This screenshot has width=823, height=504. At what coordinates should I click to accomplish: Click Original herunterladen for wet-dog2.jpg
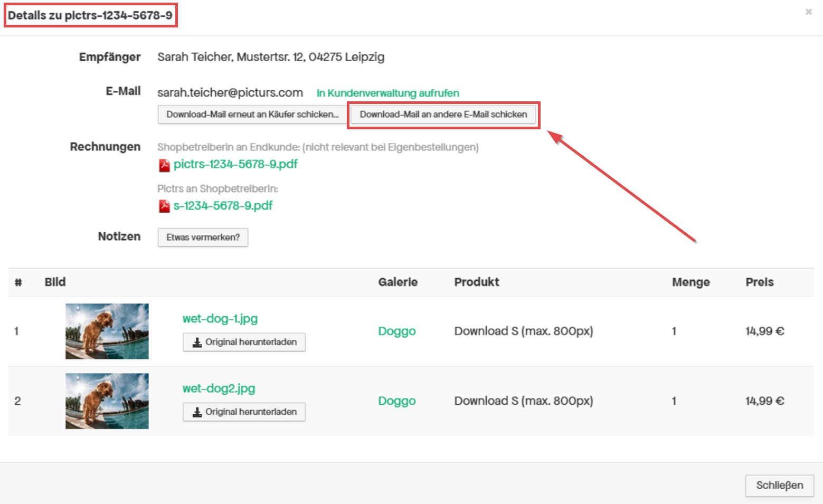[x=244, y=412]
